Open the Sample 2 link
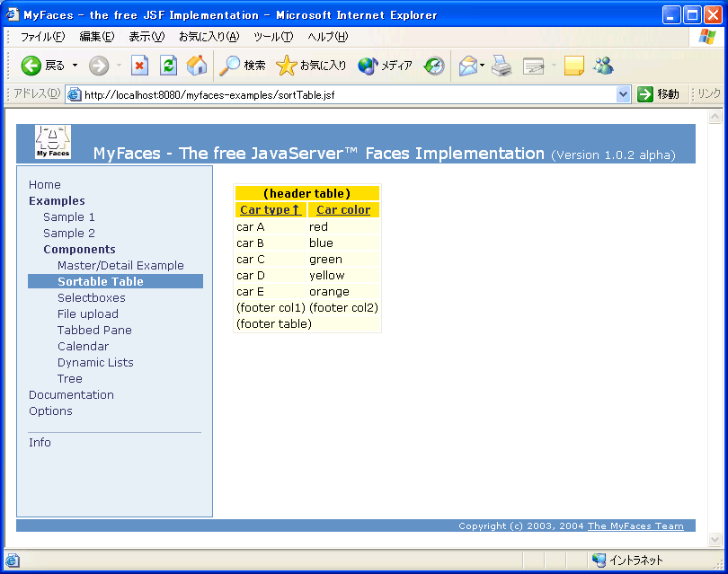Image resolution: width=728 pixels, height=574 pixels. tap(68, 233)
